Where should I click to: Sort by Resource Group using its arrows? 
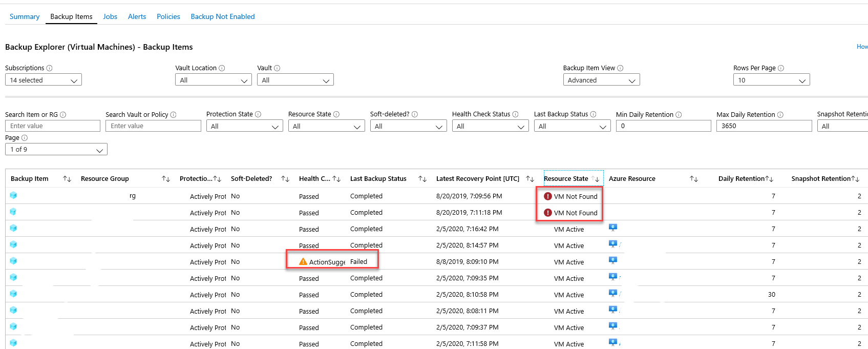tap(166, 179)
